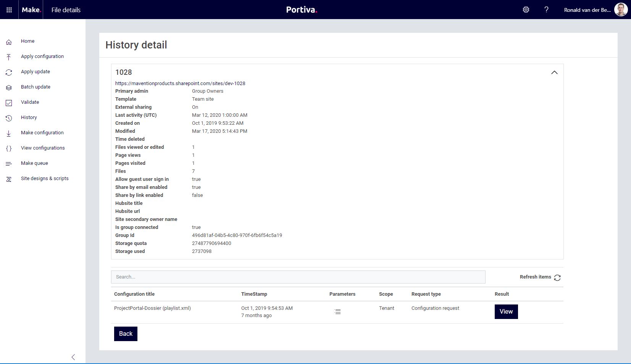Show parameters list for ProjectPortal-Dossier
Screen dimensions: 631x364
tap(337, 312)
